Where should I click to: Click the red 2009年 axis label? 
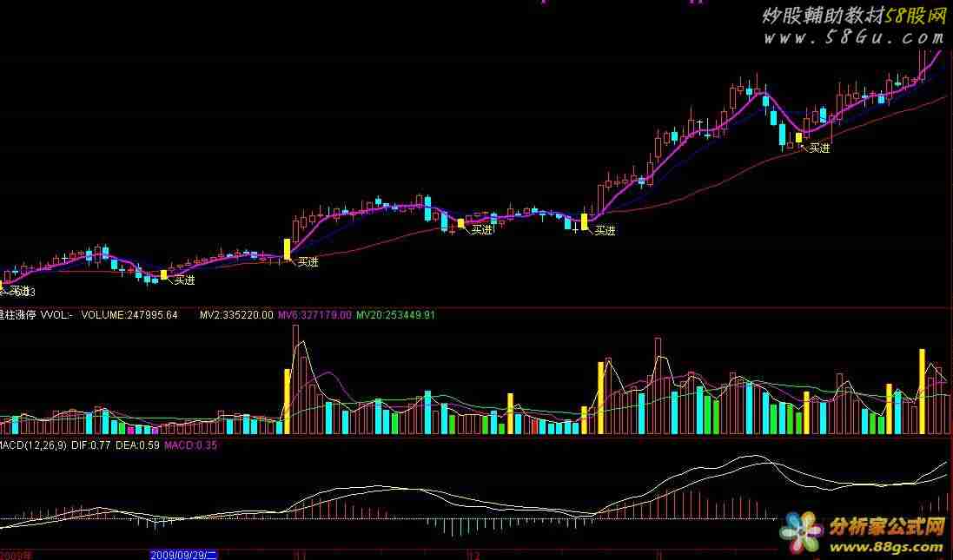(16, 555)
